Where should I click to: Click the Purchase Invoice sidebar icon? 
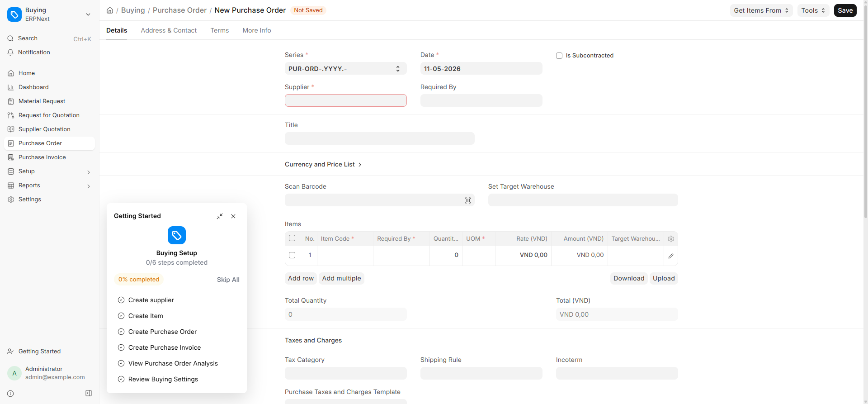(11, 157)
